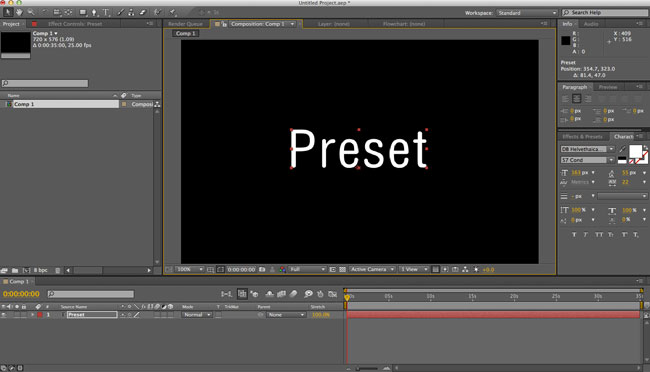Select the Pen tool
Image resolution: width=650 pixels, height=372 pixels.
94,12
